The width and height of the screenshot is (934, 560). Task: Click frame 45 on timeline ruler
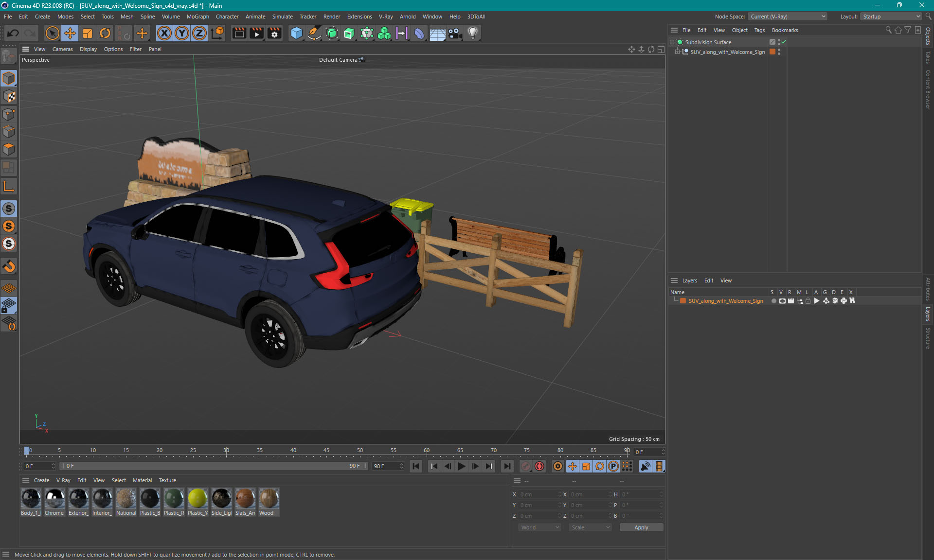(326, 451)
